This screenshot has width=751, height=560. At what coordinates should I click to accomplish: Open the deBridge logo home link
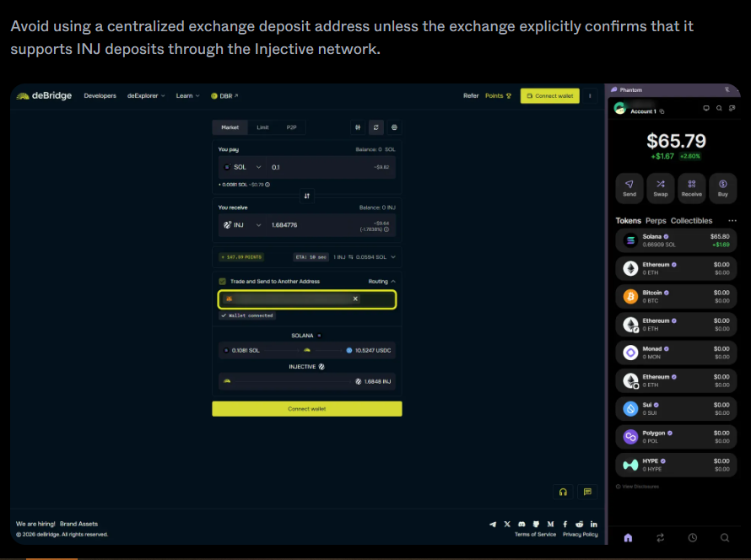click(x=44, y=96)
